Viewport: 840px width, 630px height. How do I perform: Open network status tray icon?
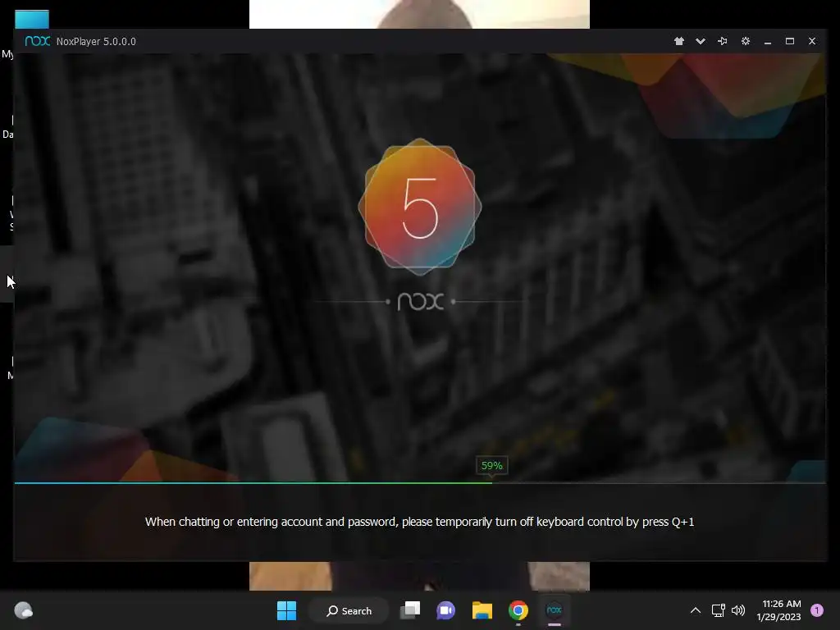tap(718, 610)
